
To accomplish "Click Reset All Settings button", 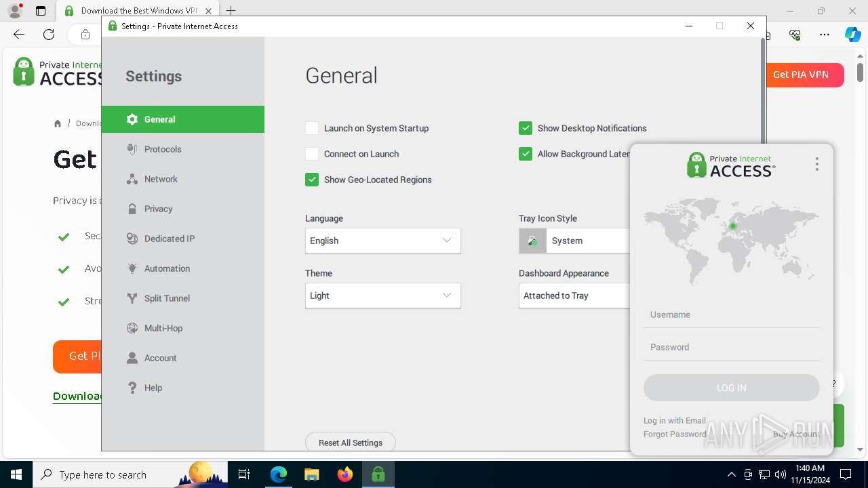I will tap(351, 443).
